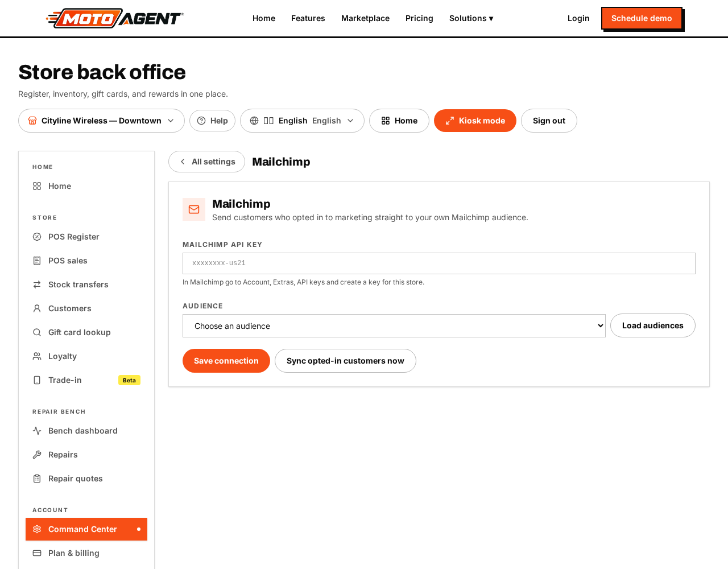This screenshot has width=728, height=569.
Task: Click the Repairs wrench icon
Action: 37,455
